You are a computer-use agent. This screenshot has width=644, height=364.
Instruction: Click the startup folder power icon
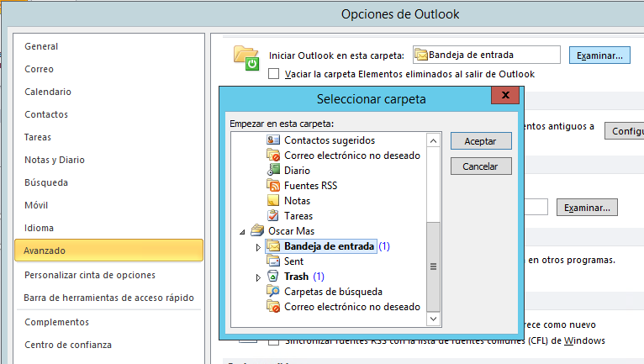(246, 58)
